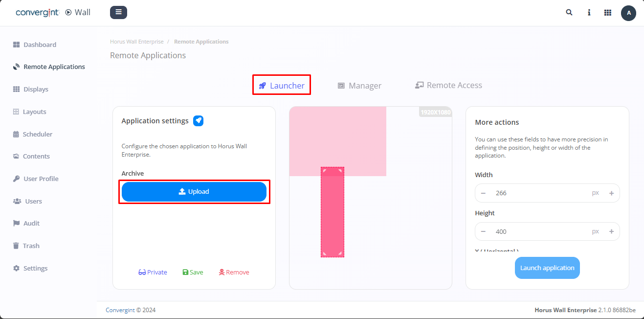Viewport: 644px width, 319px height.
Task: Click the search magnifier icon in header
Action: click(569, 13)
